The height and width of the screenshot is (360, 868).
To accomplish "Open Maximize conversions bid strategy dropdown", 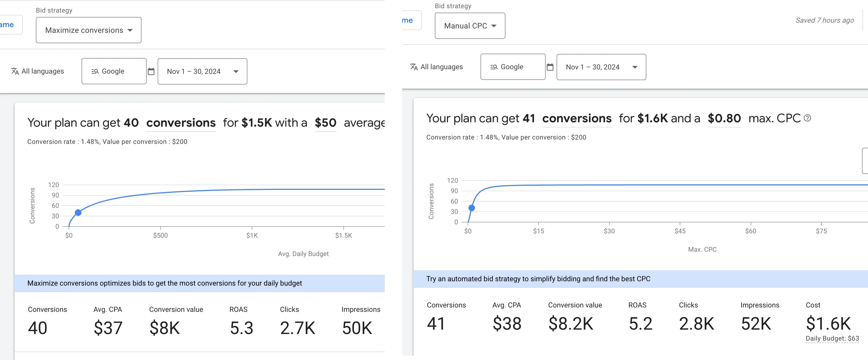I will click(x=89, y=30).
